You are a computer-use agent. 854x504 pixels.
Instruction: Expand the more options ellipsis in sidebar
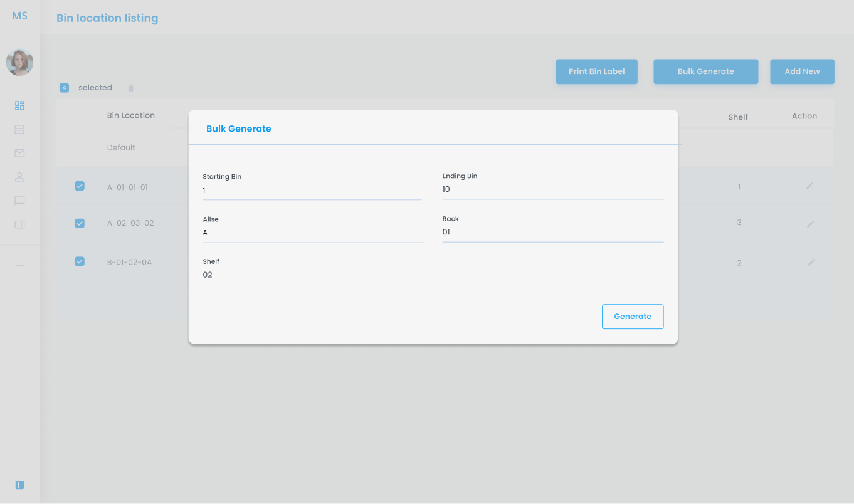[19, 266]
